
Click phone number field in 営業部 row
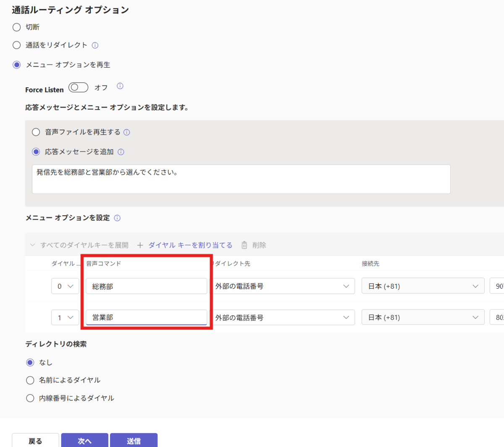coord(497,318)
